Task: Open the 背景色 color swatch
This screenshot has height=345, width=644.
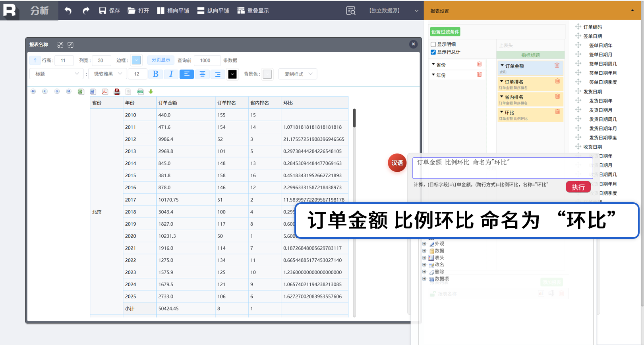Action: pyautogui.click(x=267, y=74)
